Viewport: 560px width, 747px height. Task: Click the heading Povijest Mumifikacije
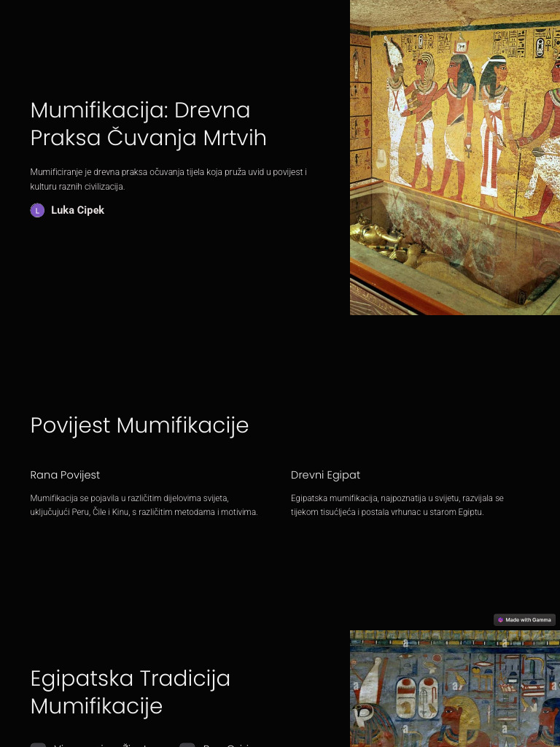point(139,425)
